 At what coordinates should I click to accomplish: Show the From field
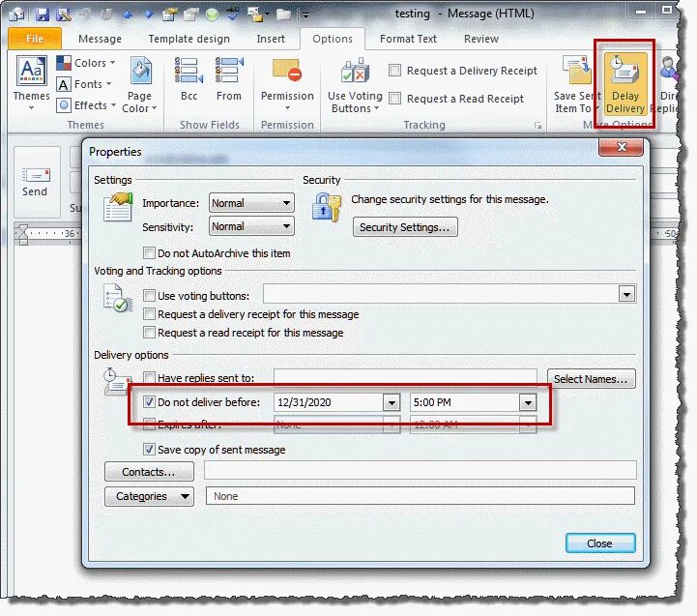[229, 78]
